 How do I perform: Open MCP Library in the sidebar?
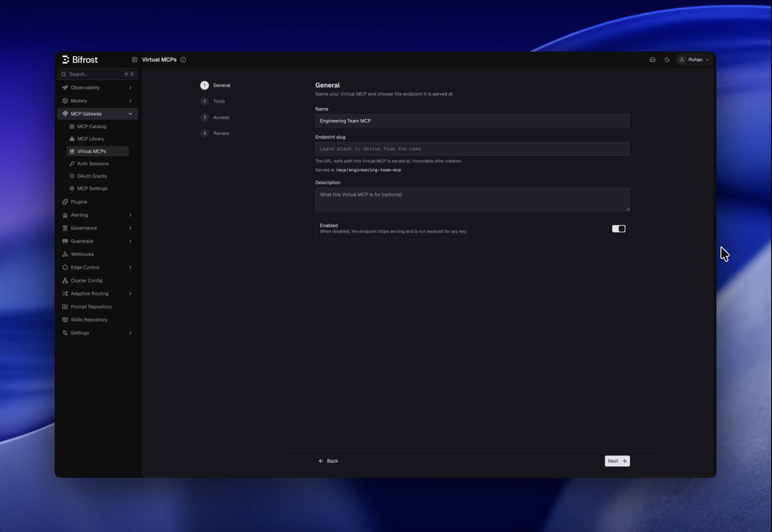click(x=98, y=139)
